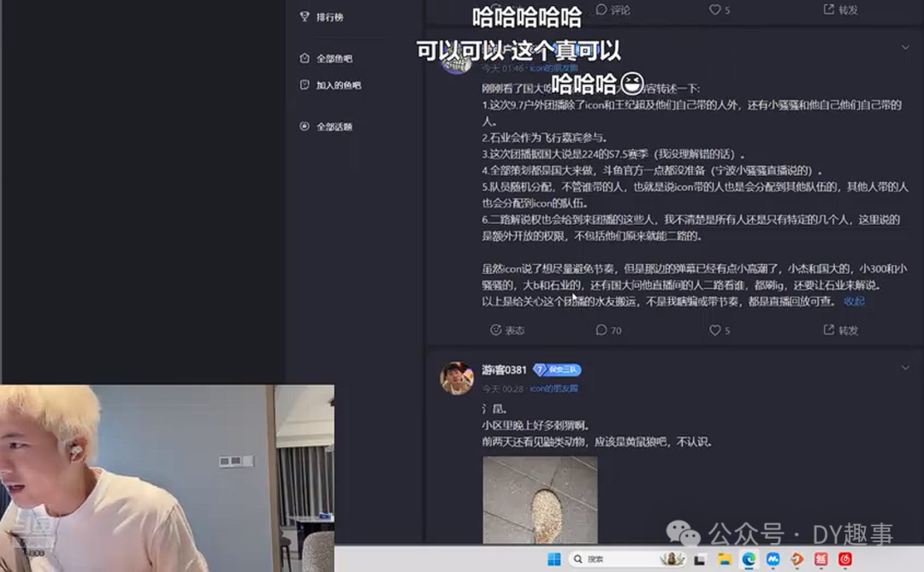Launch File Explorer from the taskbar
This screenshot has width=924, height=572.
point(725,559)
